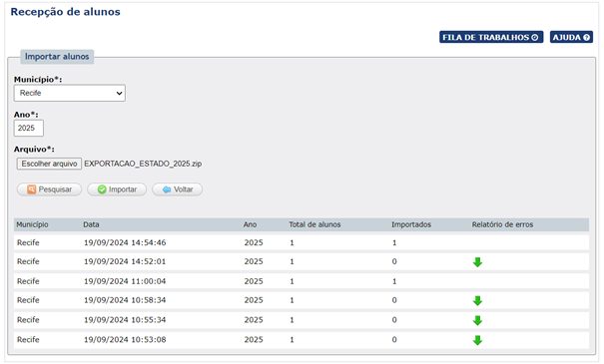Expand the Município dropdown showing Recife
The image size is (604, 364).
[70, 93]
